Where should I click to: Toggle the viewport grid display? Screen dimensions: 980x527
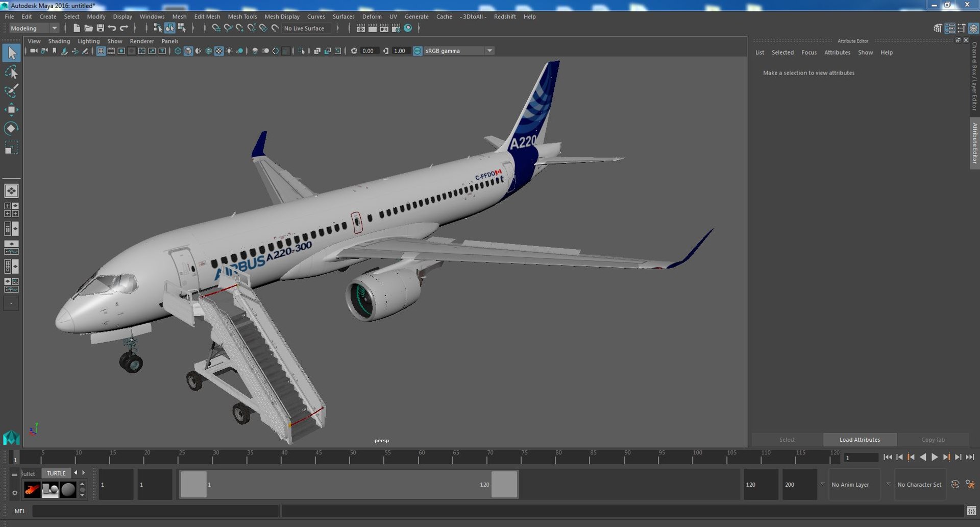point(101,51)
